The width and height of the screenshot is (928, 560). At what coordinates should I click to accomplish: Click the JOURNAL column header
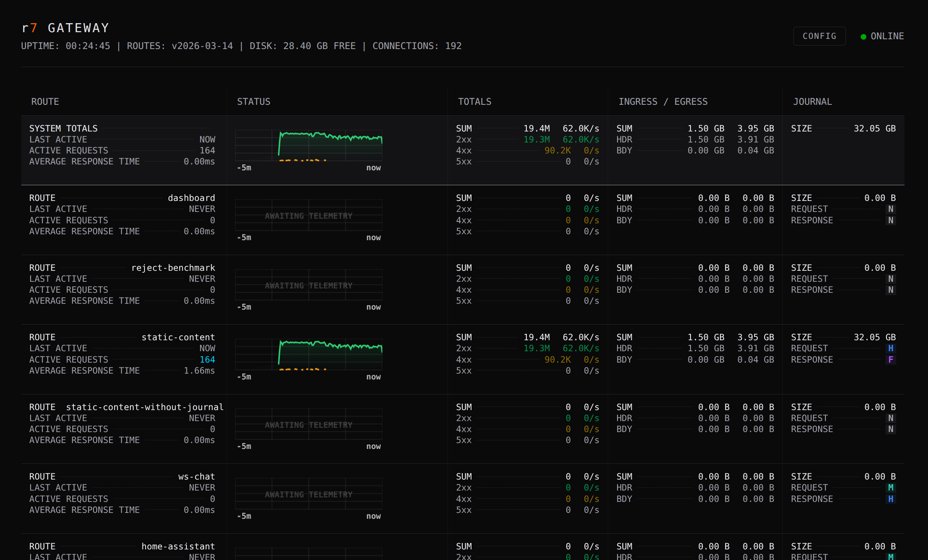812,102
